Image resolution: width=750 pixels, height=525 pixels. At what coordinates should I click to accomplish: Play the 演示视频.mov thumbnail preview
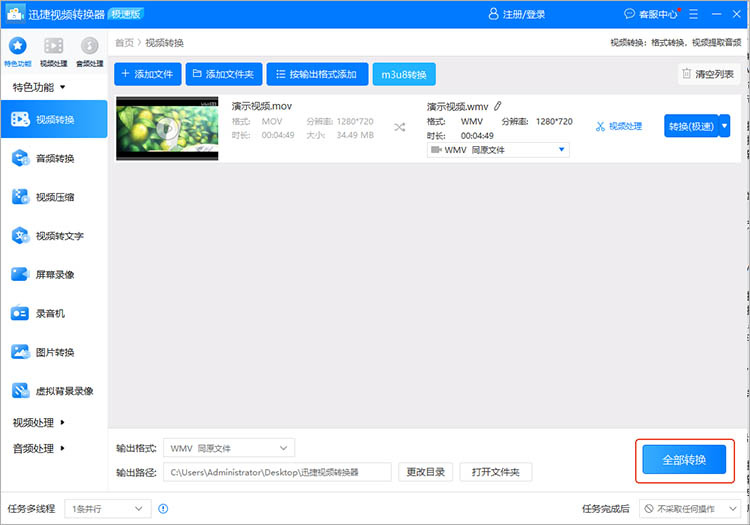click(167, 128)
